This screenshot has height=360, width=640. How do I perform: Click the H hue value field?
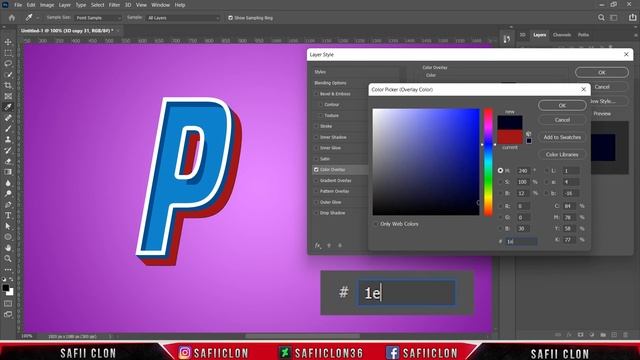[x=524, y=171]
